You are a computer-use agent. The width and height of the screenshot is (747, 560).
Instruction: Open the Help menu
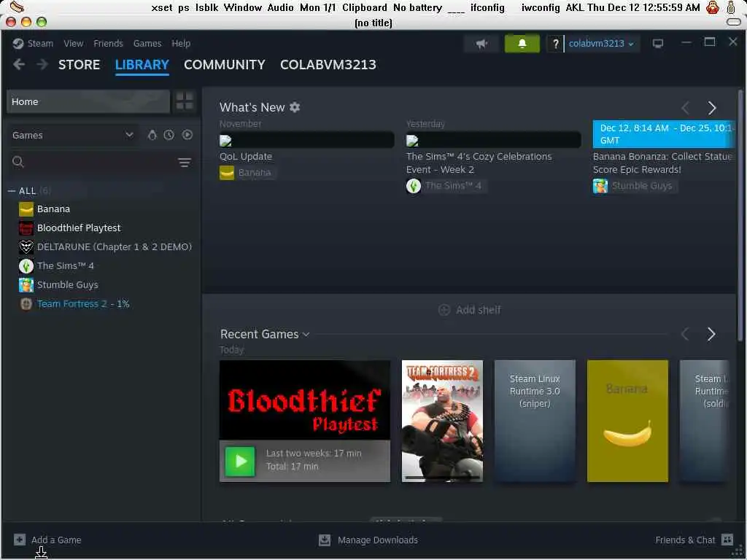181,43
